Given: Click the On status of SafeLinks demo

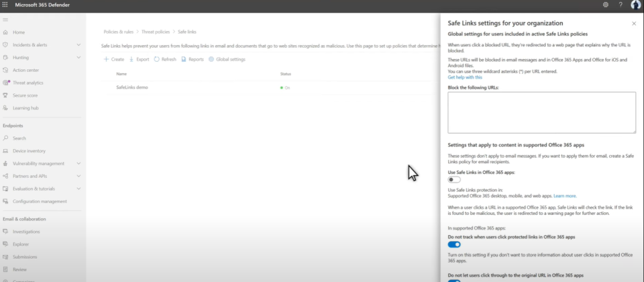Looking at the screenshot, I should [285, 87].
